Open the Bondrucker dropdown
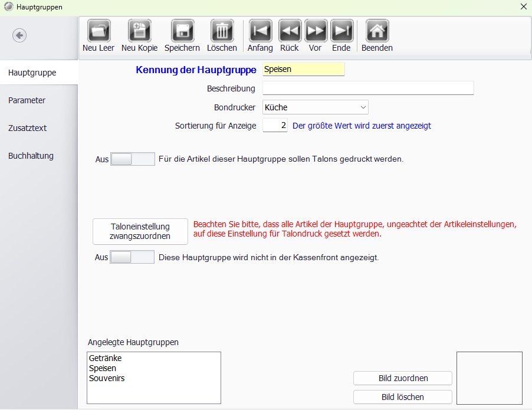 (315, 107)
